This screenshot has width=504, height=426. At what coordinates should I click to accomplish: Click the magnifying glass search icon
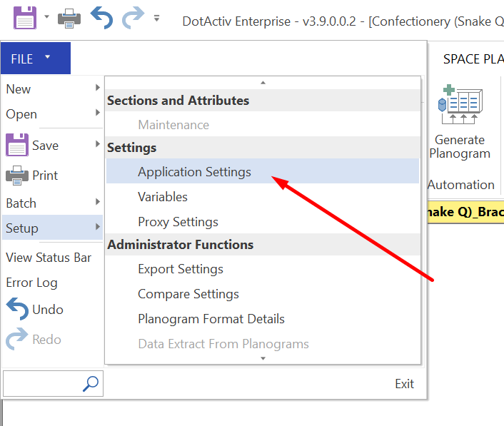coord(91,384)
